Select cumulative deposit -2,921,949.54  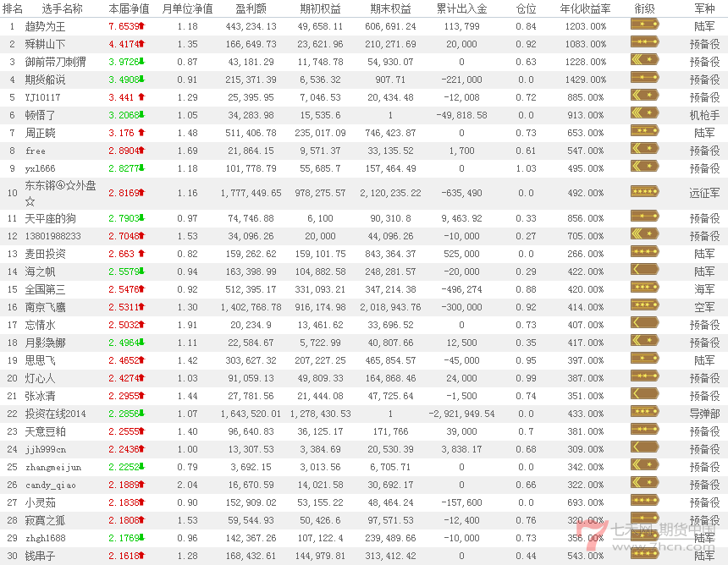461,414
